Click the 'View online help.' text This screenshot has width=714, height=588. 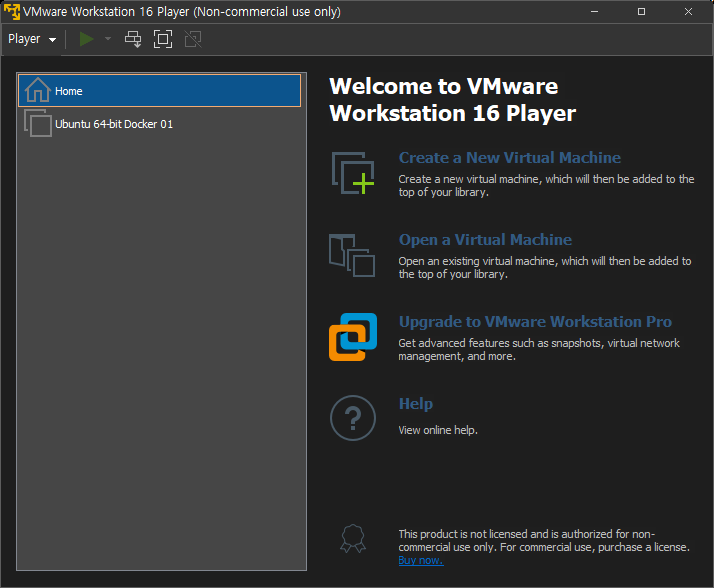tap(438, 430)
